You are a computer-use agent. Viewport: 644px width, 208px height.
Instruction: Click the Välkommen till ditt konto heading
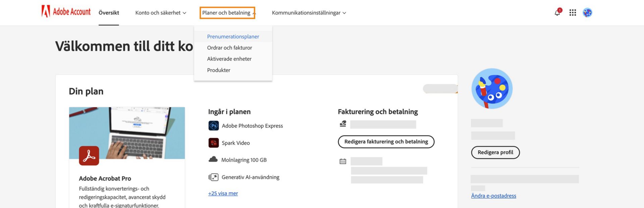pos(124,46)
